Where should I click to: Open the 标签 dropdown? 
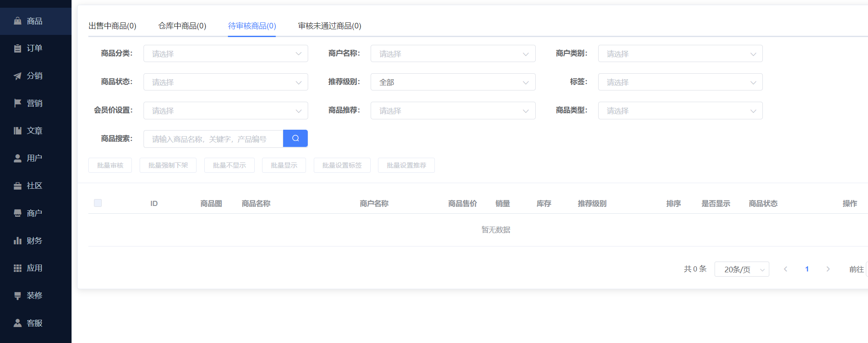(x=681, y=82)
